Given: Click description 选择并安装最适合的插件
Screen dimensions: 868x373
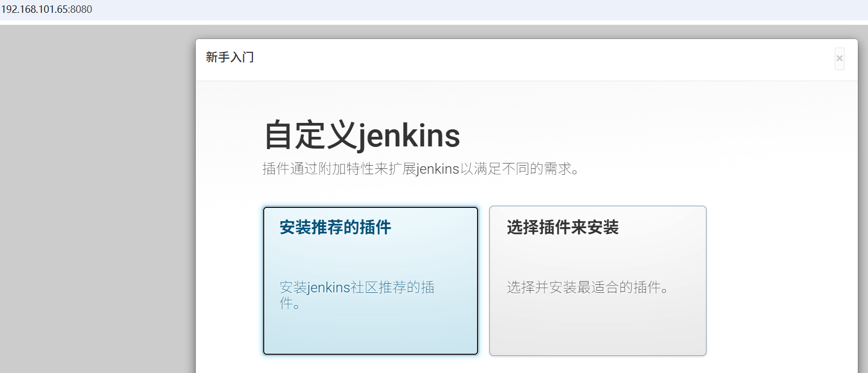Looking at the screenshot, I should click(588, 287).
